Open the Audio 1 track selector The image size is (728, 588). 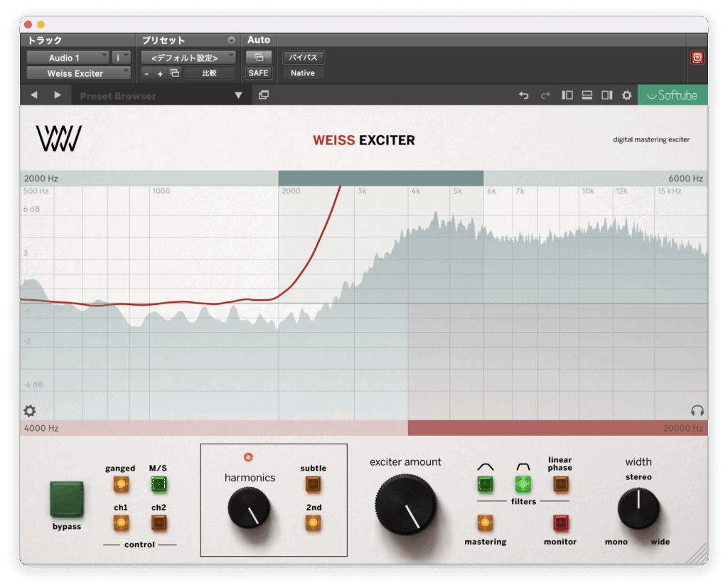pos(68,58)
